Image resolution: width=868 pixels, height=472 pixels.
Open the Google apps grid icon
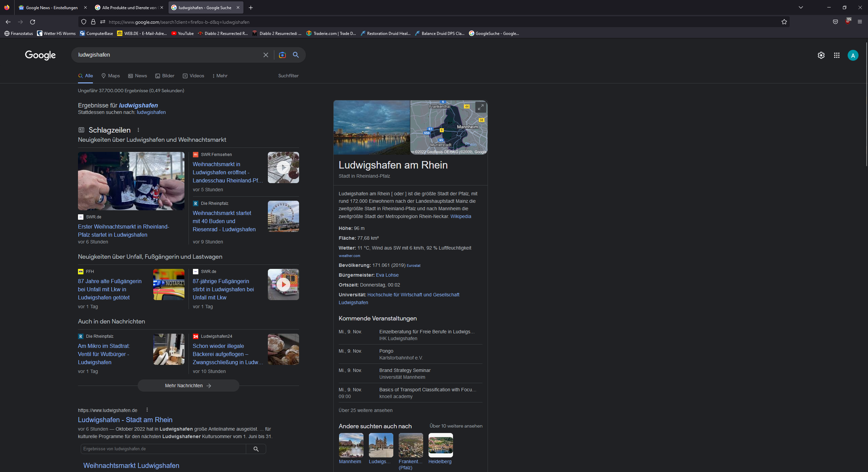[836, 55]
